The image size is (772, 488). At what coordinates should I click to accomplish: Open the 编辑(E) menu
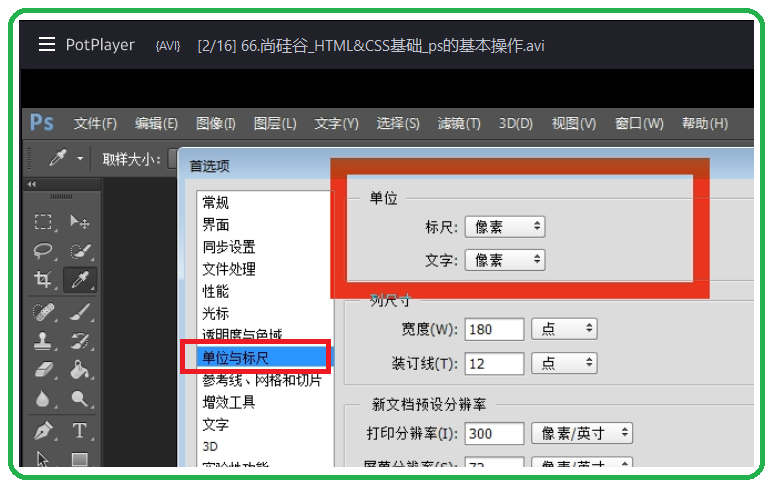[x=157, y=123]
